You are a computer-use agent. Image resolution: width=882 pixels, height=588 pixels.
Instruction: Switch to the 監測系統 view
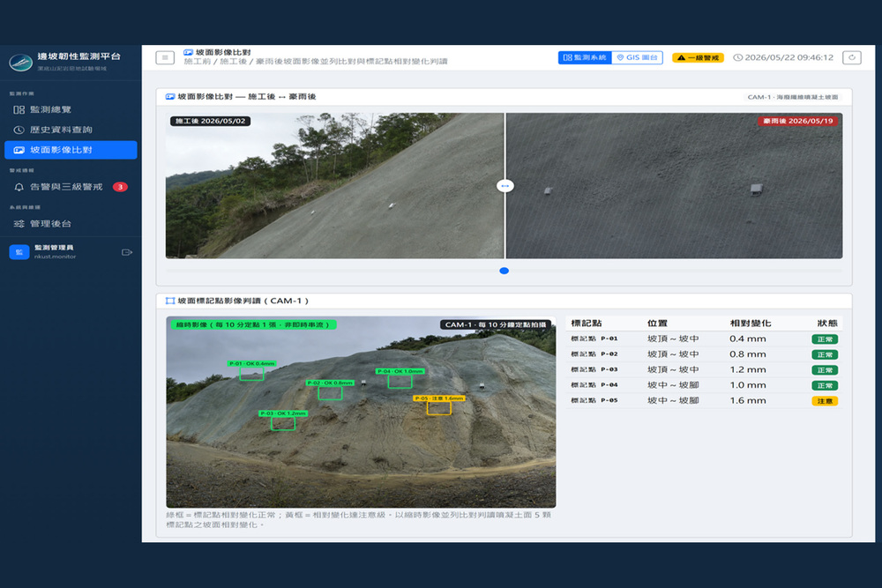(585, 57)
